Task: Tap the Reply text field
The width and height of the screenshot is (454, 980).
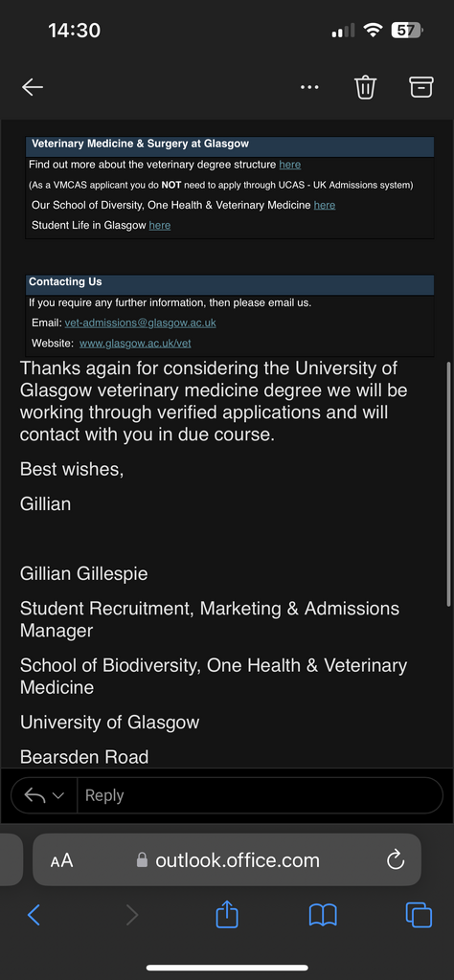Action: 260,795
